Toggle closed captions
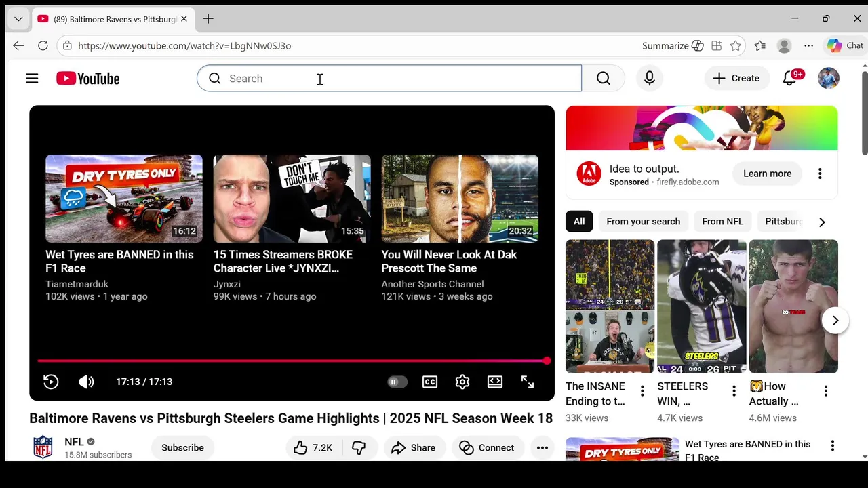 pos(430,382)
